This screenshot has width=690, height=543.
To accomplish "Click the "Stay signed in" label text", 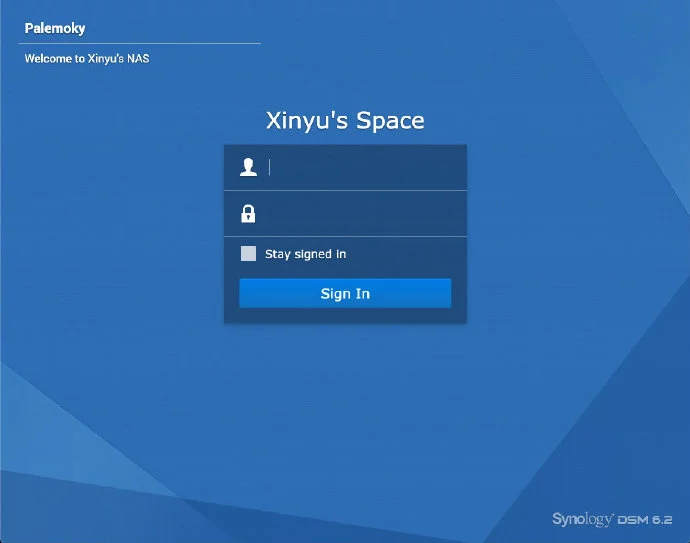I will tap(305, 254).
